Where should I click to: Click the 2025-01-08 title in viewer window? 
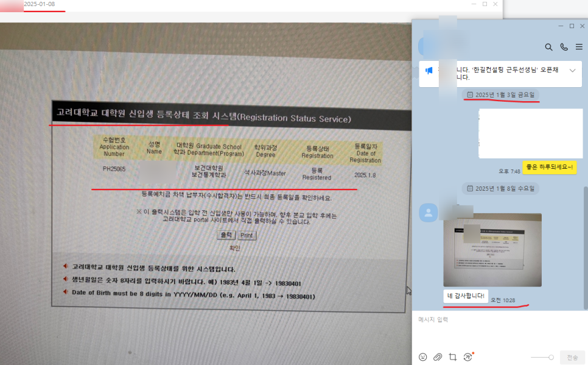[x=40, y=4]
